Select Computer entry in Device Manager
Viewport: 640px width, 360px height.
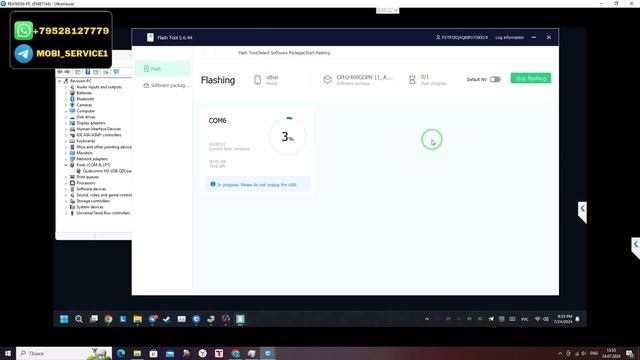click(85, 111)
